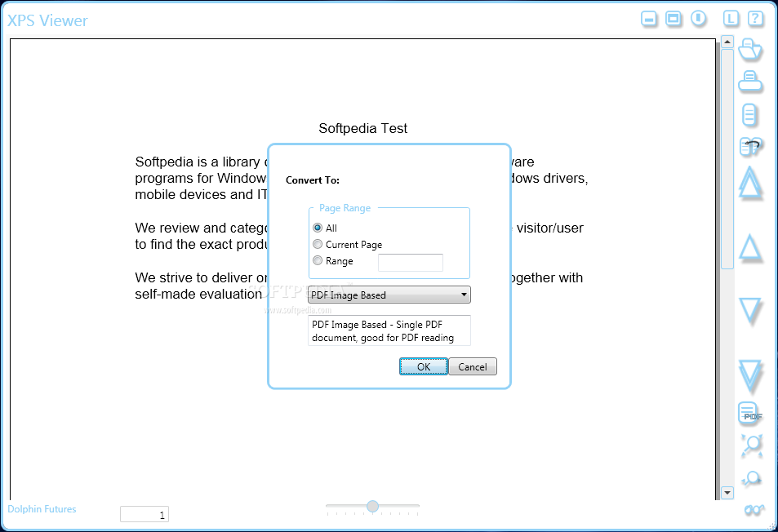The height and width of the screenshot is (532, 778).
Task: Click the plain magnifier zoom icon
Action: (x=752, y=478)
